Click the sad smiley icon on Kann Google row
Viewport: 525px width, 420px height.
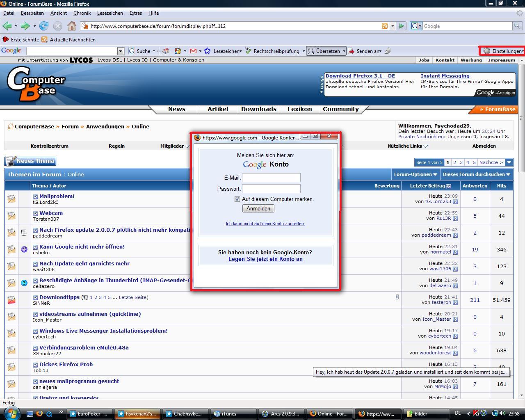[x=24, y=249]
